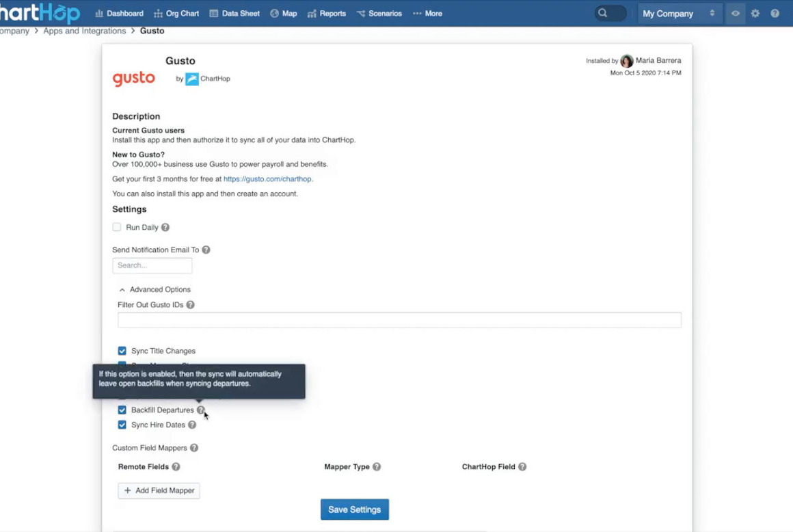The width and height of the screenshot is (793, 532).
Task: Click the search magnifier icon
Action: coord(602,13)
